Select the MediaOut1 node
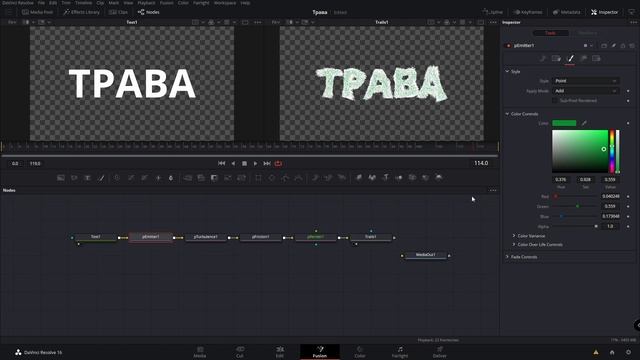This screenshot has width=640, height=360. pyautogui.click(x=425, y=255)
